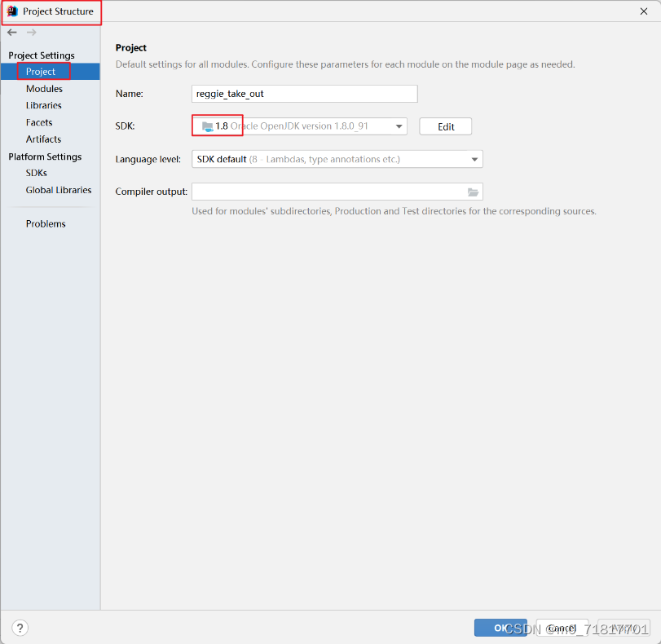
Task: Open the Facets settings page
Action: click(x=38, y=122)
